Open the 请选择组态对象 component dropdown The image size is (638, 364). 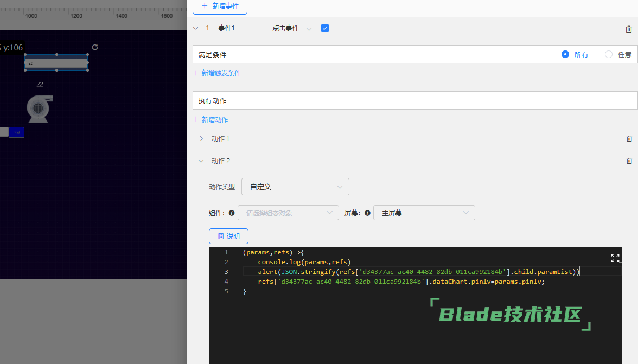(288, 213)
